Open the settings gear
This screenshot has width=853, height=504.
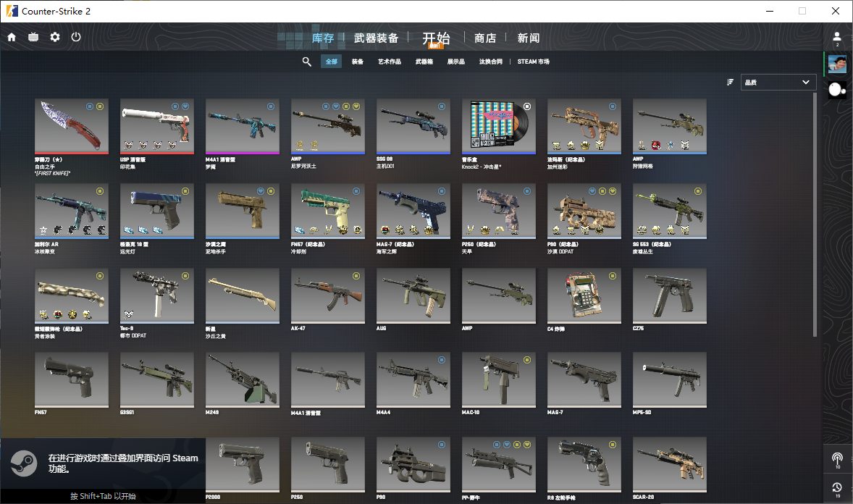pyautogui.click(x=55, y=37)
